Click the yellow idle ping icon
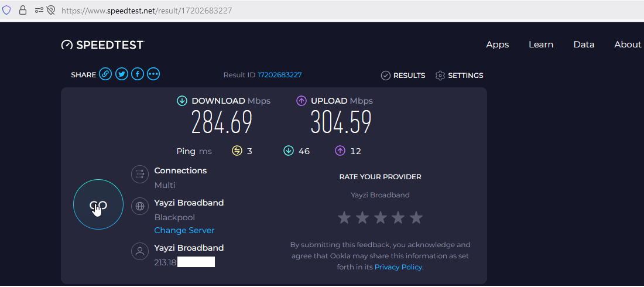Screen dimensions: 644x287 237,151
